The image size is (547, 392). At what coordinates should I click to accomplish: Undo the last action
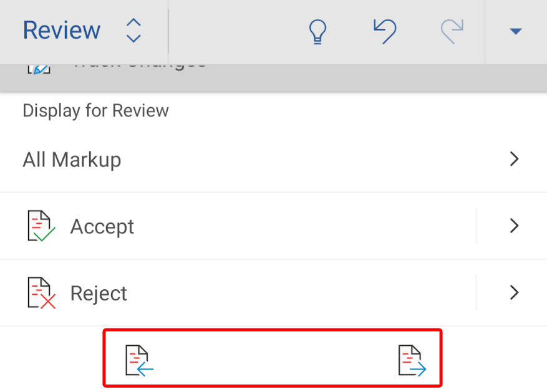click(x=385, y=31)
